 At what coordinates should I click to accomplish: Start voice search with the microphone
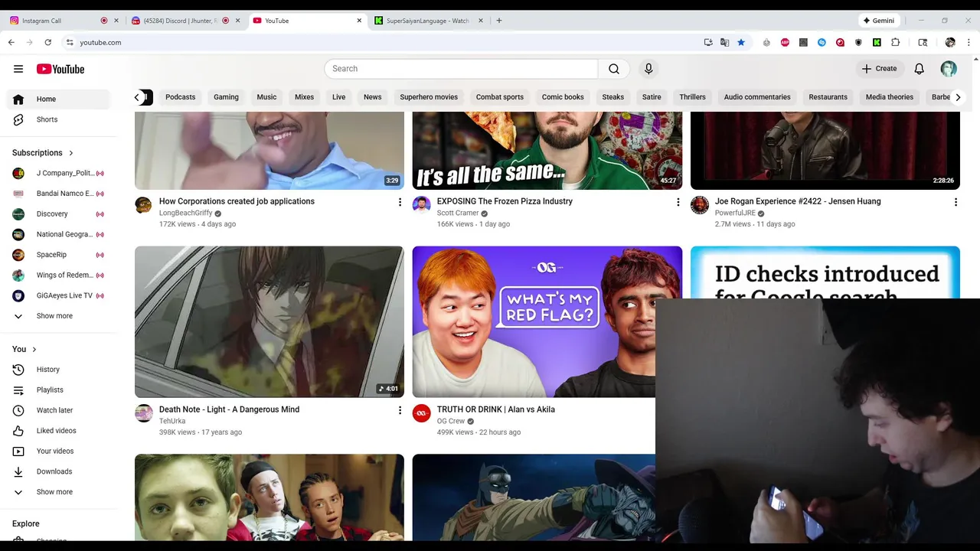coord(648,69)
